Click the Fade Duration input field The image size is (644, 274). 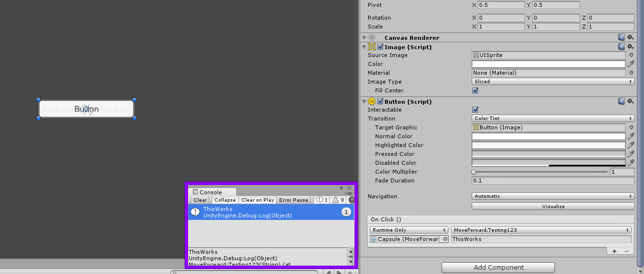tap(552, 181)
